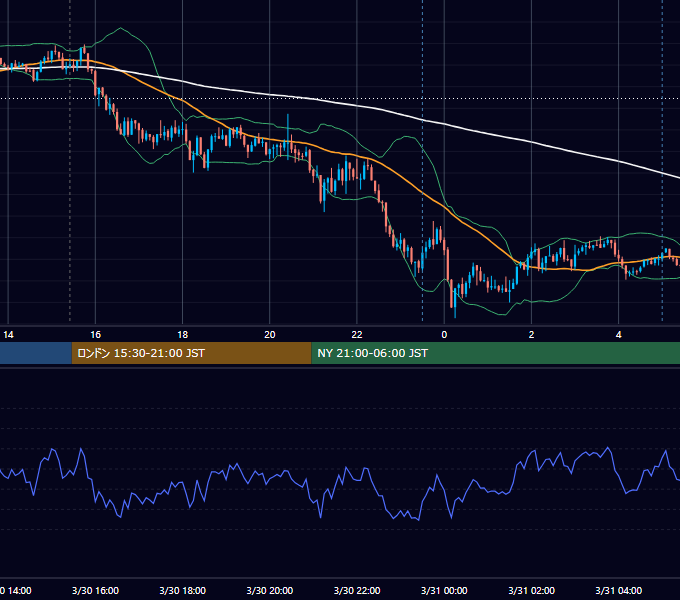Screen dimensions: 680x600
Task: Click the 3/31 02:00 time label
Action: [531, 590]
